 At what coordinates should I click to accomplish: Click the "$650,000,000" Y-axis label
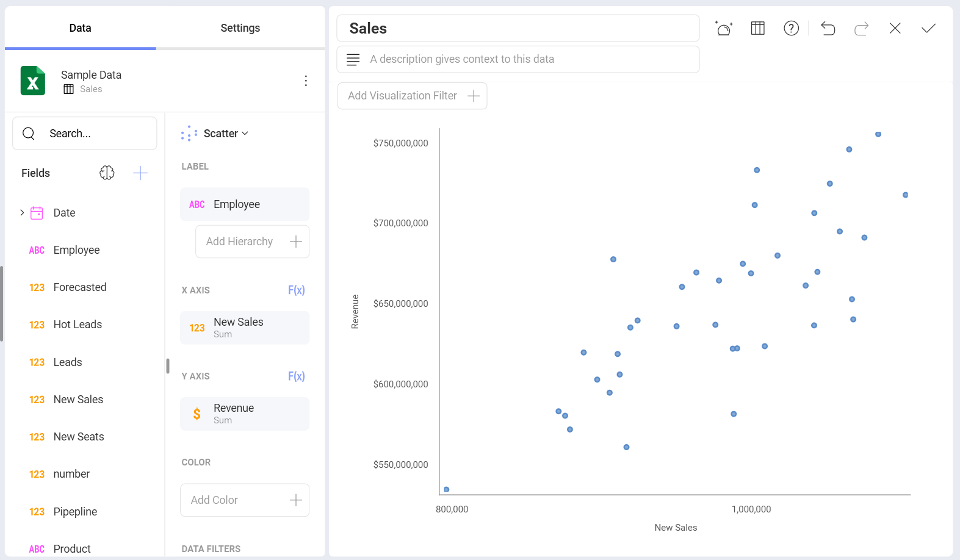pyautogui.click(x=401, y=304)
